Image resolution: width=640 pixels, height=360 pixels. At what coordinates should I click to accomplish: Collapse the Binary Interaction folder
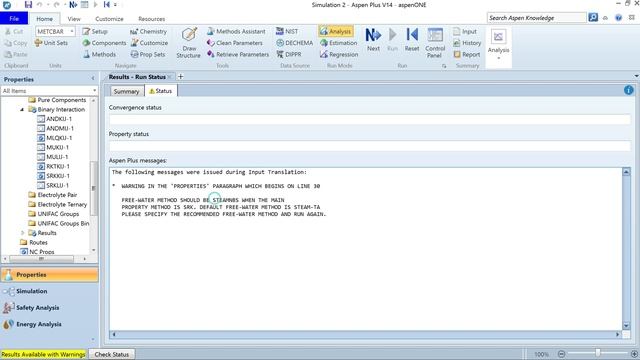22,109
